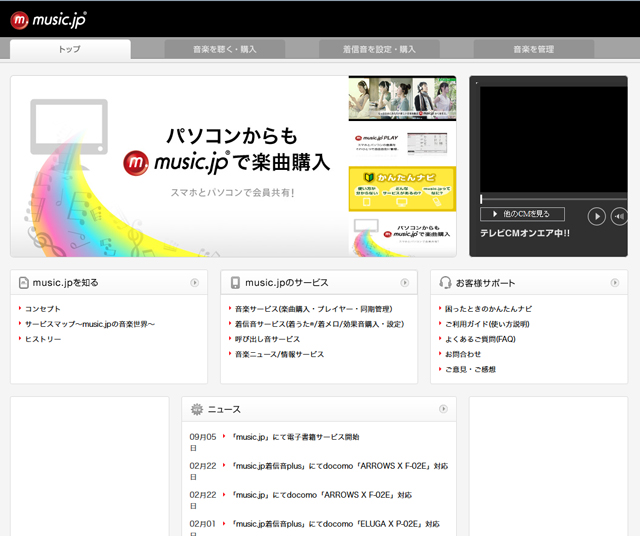640x536 pixels.
Task: Click the black CM video screen
Action: (553, 139)
